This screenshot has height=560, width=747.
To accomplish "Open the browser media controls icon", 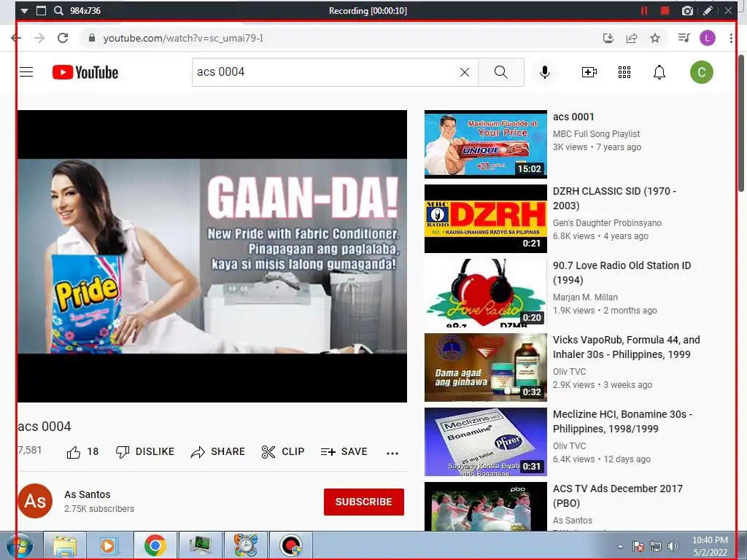I will [x=684, y=38].
